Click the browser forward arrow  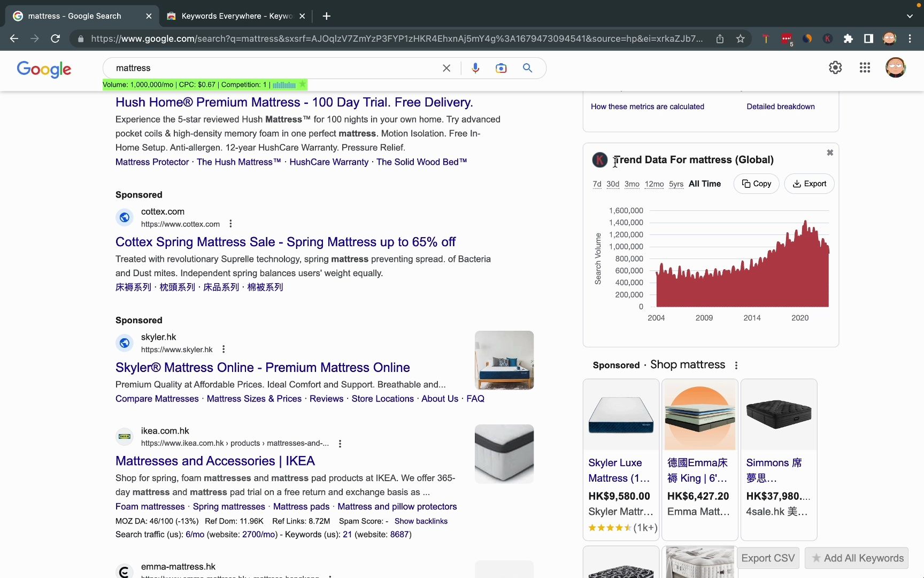pos(35,39)
